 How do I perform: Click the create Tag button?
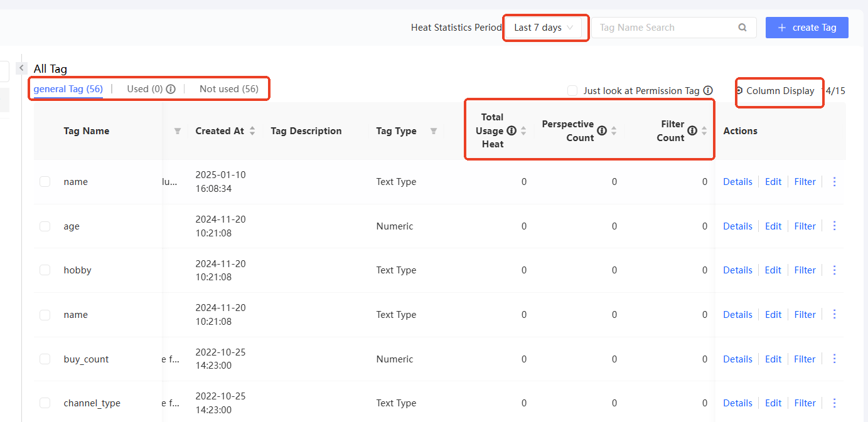coord(806,28)
